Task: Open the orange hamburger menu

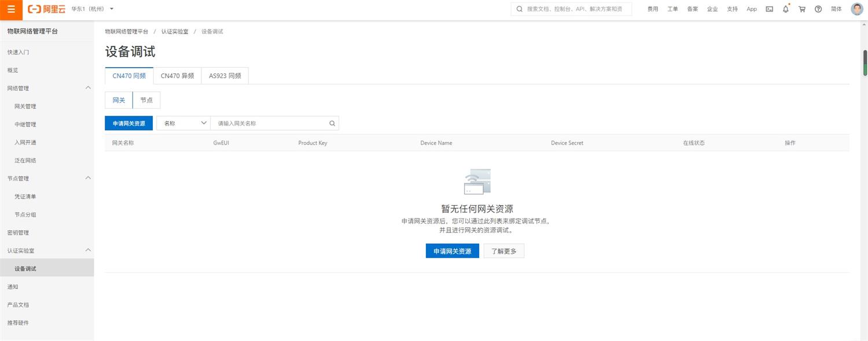Action: click(11, 9)
